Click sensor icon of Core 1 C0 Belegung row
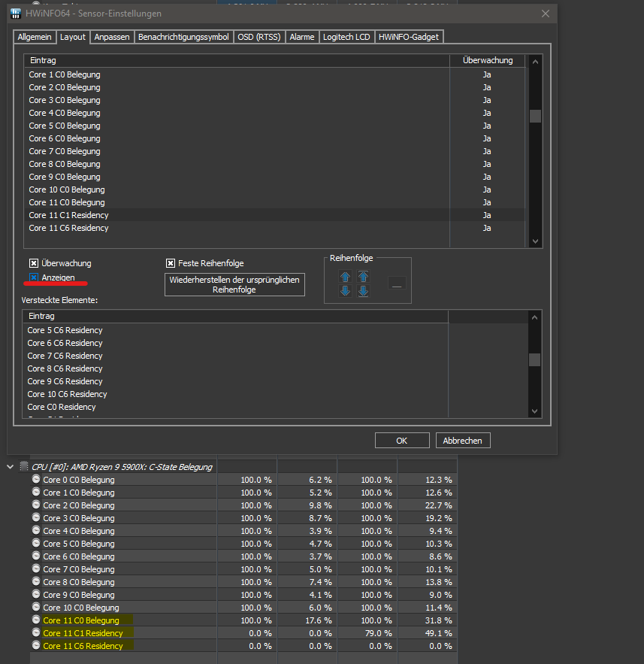Viewport: 644px width, 664px height. (36, 492)
